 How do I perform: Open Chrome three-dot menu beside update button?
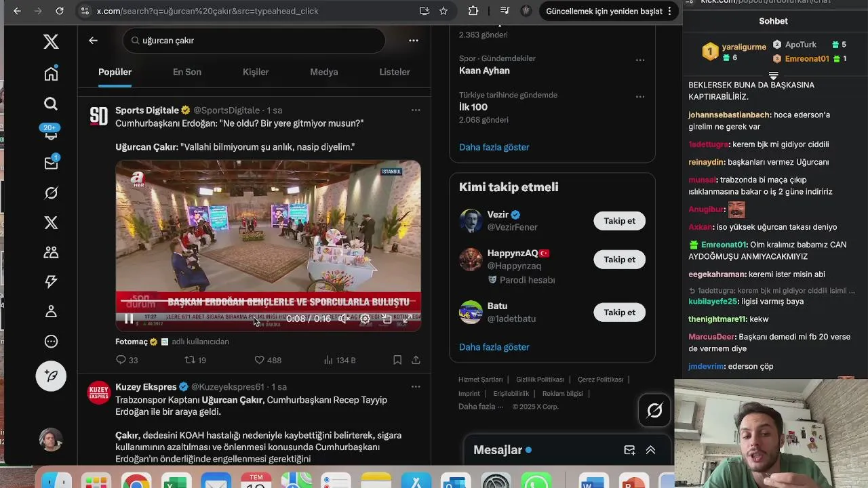[x=669, y=11]
